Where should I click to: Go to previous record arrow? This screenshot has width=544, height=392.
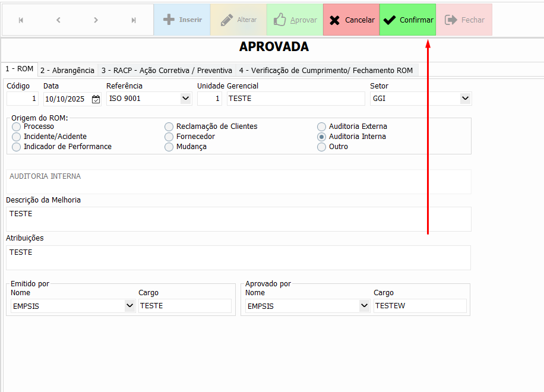coord(58,20)
